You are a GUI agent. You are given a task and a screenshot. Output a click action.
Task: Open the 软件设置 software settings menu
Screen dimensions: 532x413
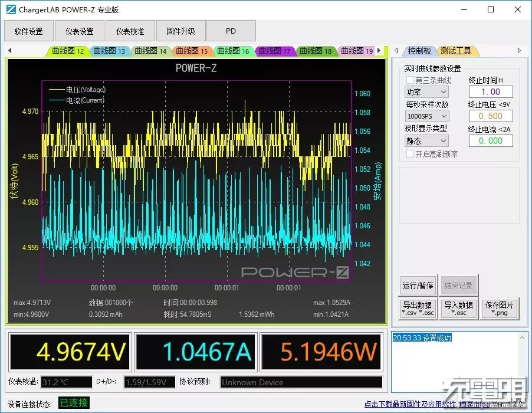click(x=29, y=31)
